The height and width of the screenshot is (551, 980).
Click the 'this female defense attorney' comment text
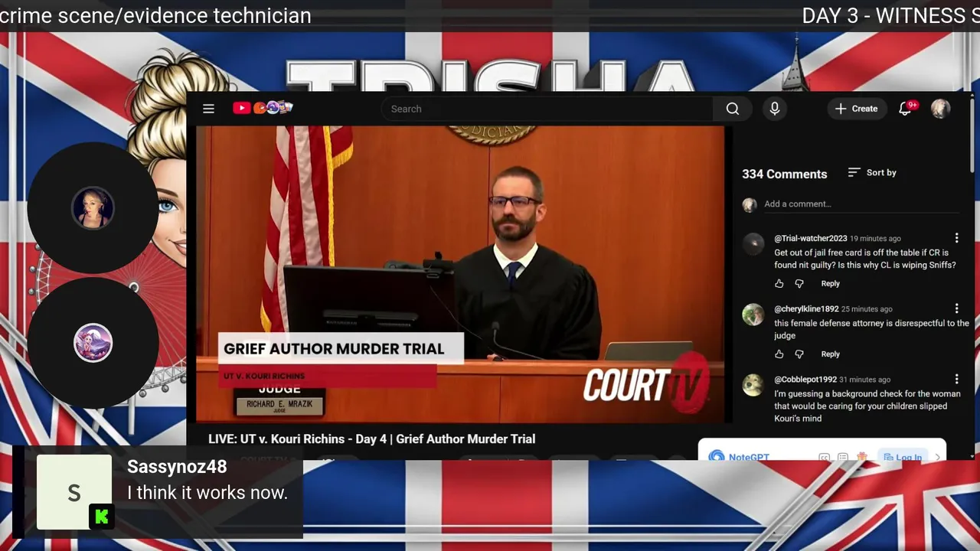871,329
